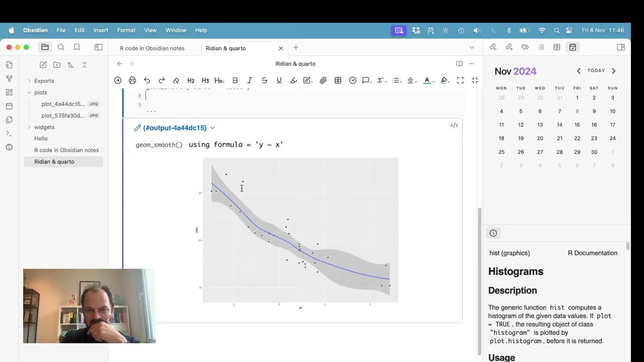The image size is (644, 362).
Task: Toggle the right sidebar panel icon
Action: click(x=621, y=47)
